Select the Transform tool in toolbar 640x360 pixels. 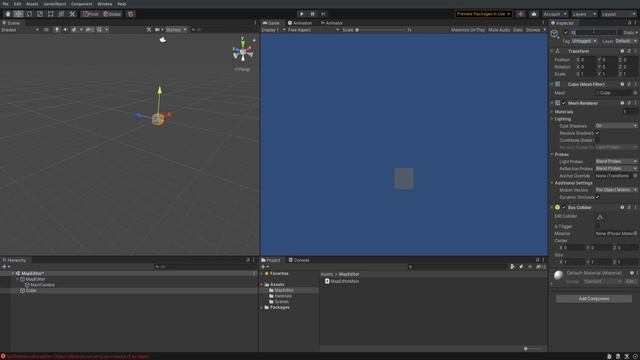click(x=61, y=14)
